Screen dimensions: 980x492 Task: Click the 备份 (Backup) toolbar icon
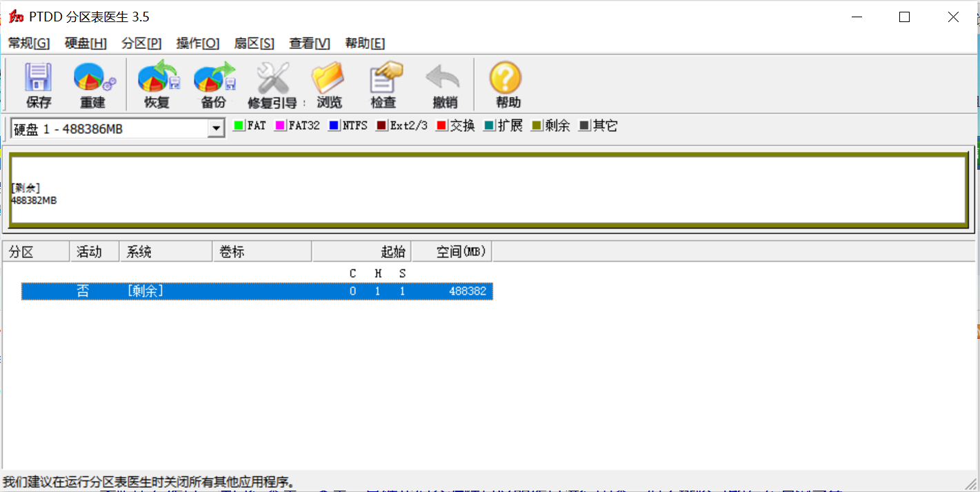click(x=214, y=79)
